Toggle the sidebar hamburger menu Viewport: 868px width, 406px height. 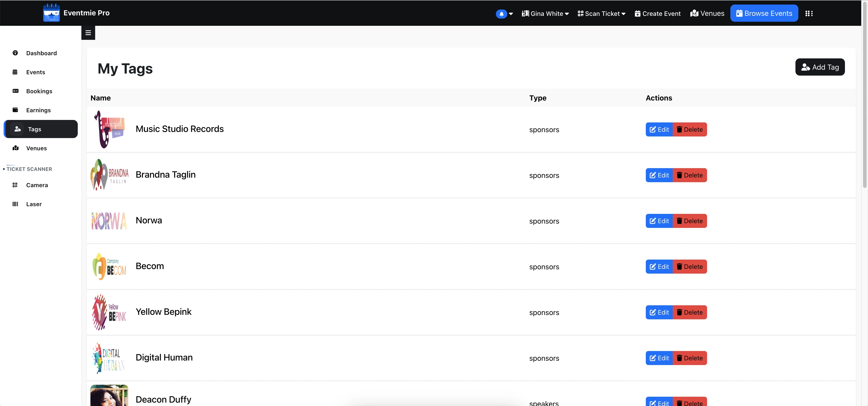(88, 33)
